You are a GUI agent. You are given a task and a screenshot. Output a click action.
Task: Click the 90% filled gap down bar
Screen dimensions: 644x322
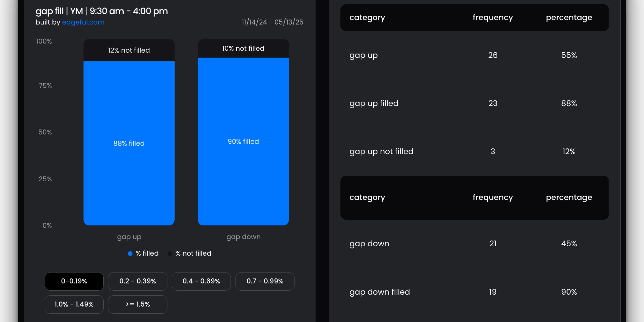coord(243,142)
